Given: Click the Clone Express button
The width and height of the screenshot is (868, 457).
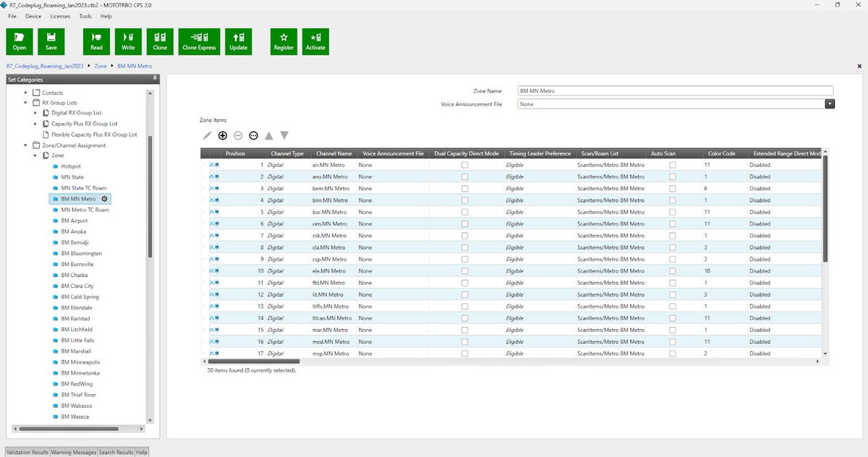Looking at the screenshot, I should point(199,41).
